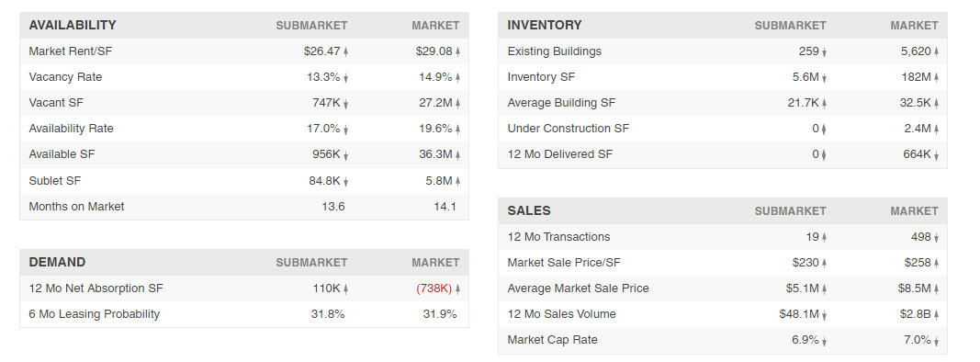The width and height of the screenshot is (980, 362).
Task: Select the DEMAND section header
Action: click(57, 263)
